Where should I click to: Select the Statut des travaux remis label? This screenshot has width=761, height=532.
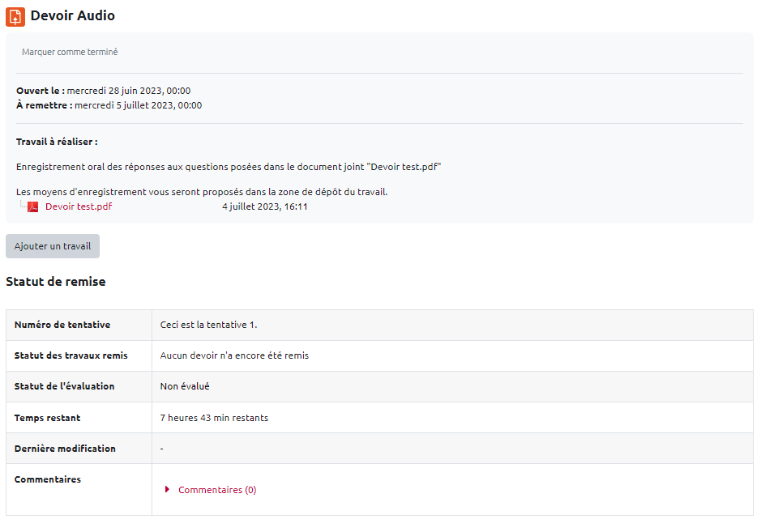pos(71,355)
